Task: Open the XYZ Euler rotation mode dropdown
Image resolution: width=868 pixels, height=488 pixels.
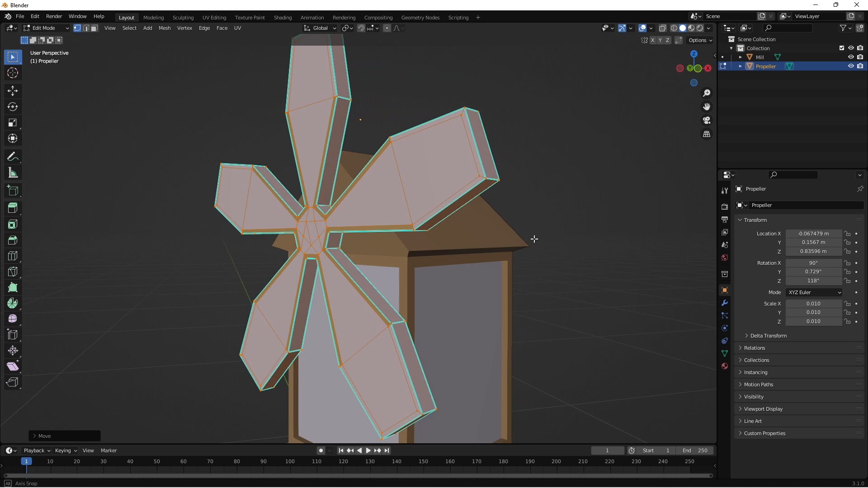Action: (x=814, y=292)
